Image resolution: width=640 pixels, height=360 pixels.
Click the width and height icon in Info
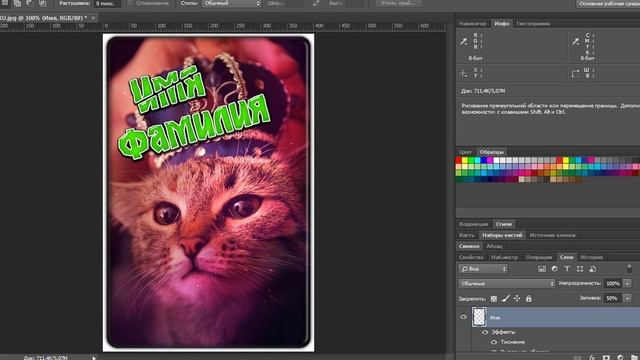[x=575, y=73]
